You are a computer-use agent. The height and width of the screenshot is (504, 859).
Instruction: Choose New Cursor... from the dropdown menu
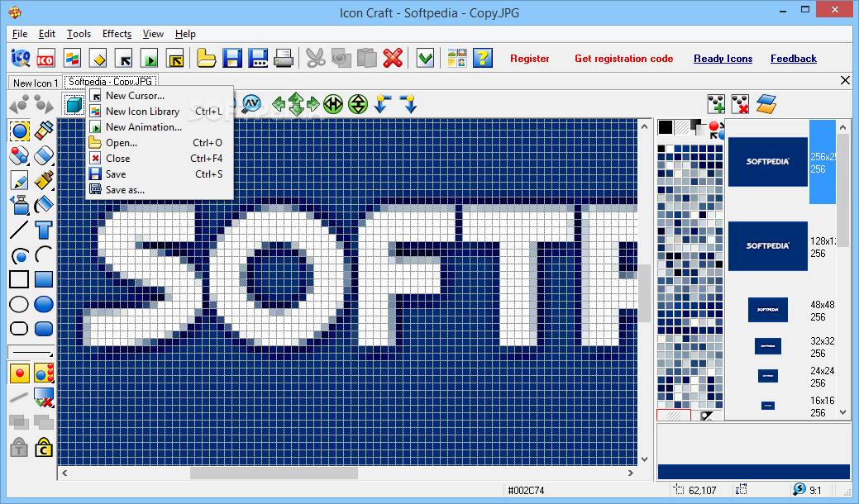160,96
